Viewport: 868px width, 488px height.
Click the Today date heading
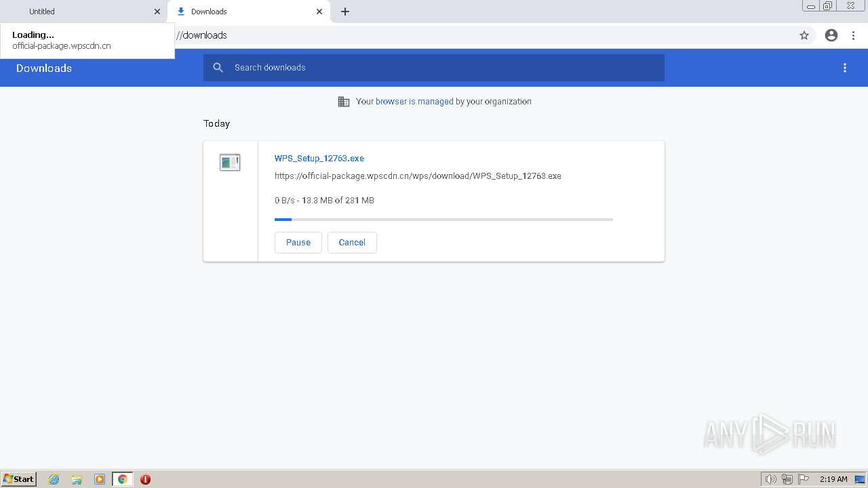pyautogui.click(x=217, y=123)
